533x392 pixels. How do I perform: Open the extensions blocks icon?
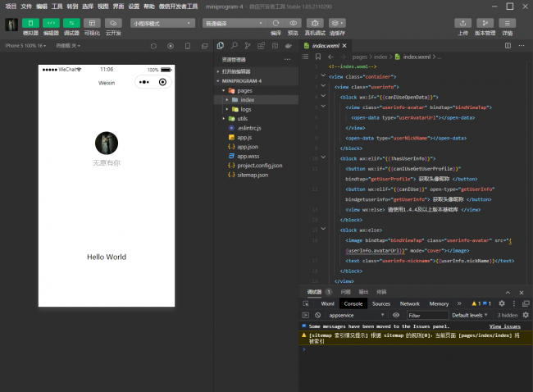click(261, 46)
